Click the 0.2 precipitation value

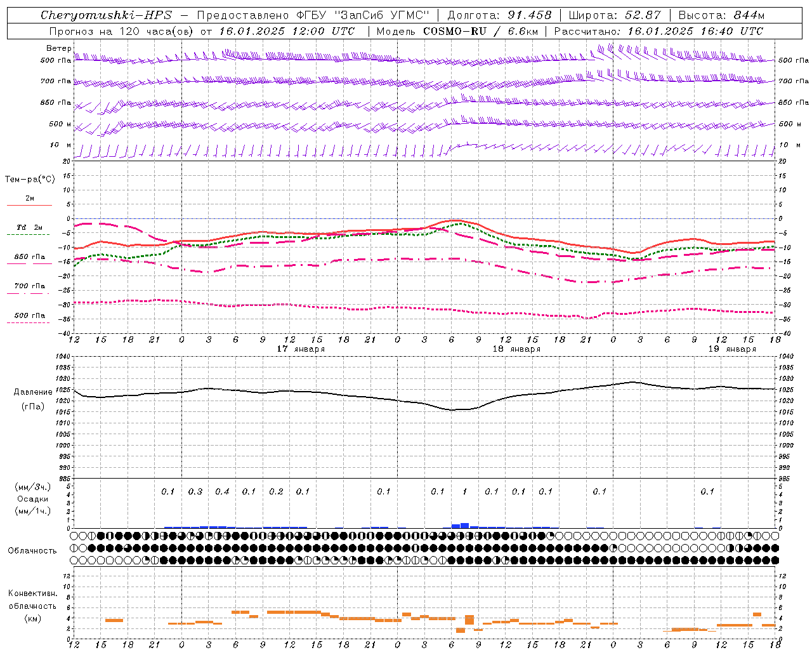[x=276, y=492]
